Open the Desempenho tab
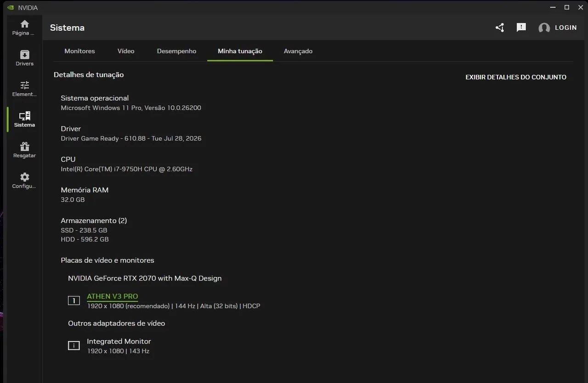This screenshot has width=588, height=383. [176, 51]
